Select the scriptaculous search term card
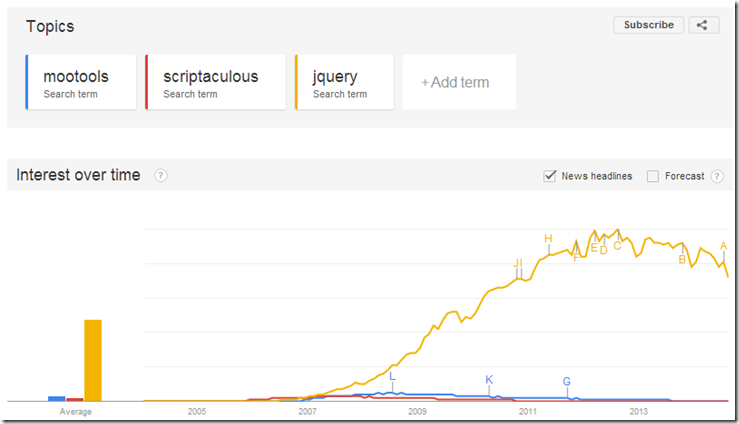 [x=215, y=82]
